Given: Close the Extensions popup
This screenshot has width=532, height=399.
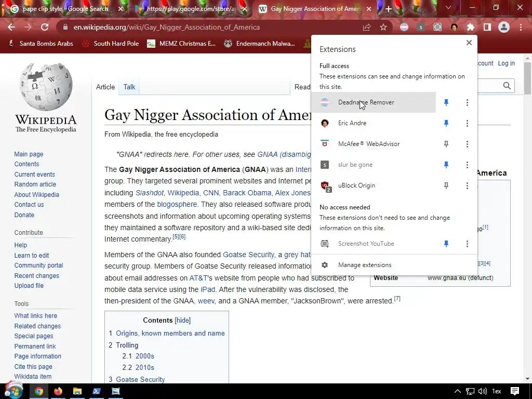Looking at the screenshot, I should click(469, 43).
